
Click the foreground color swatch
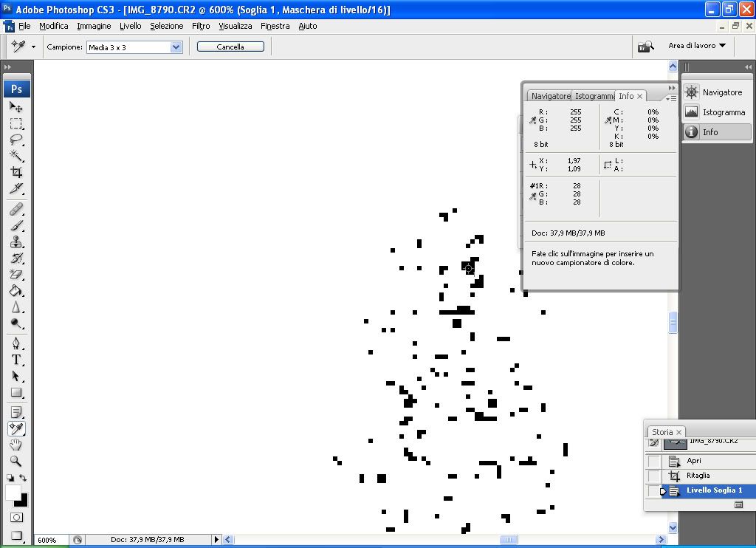[13, 493]
